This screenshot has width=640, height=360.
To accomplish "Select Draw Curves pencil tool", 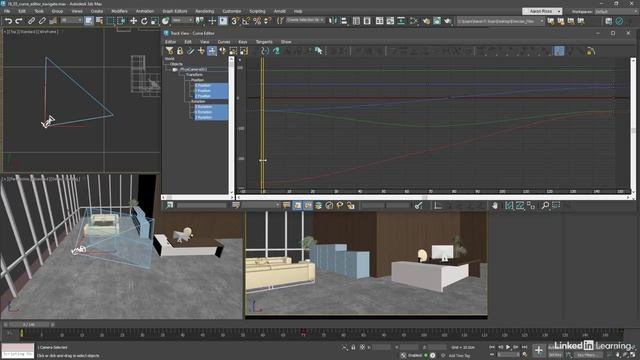I will pos(190,51).
